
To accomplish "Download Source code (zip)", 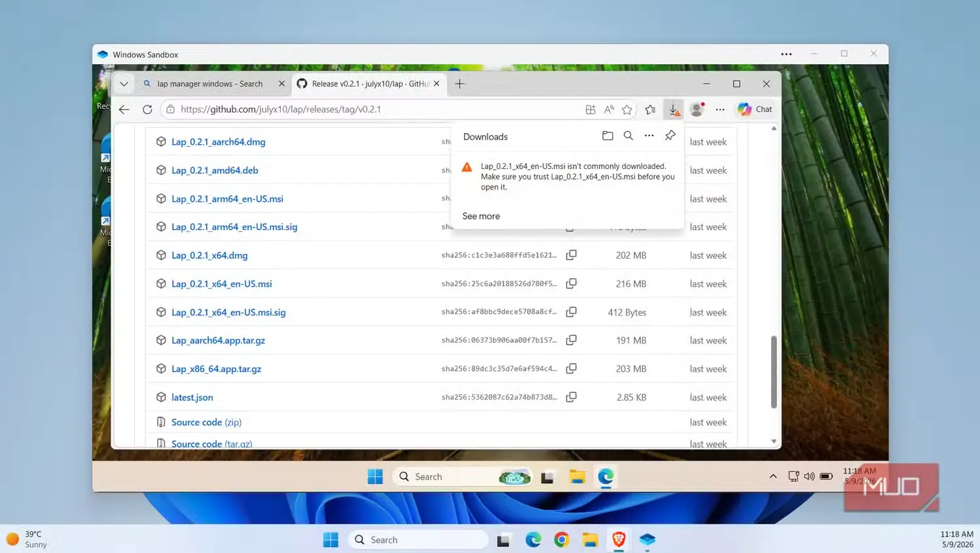I will [x=206, y=423].
